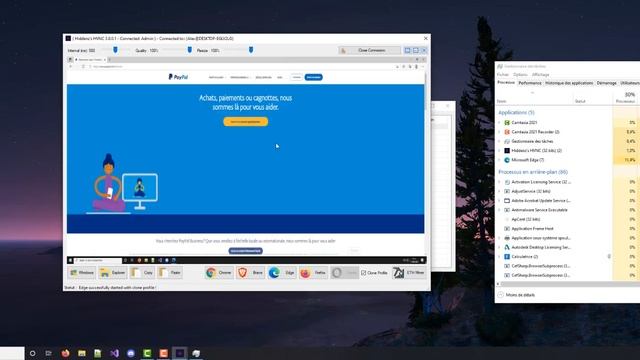Open File Explorer from the taskbar
Screen dimensions: 640x360
click(x=82, y=353)
